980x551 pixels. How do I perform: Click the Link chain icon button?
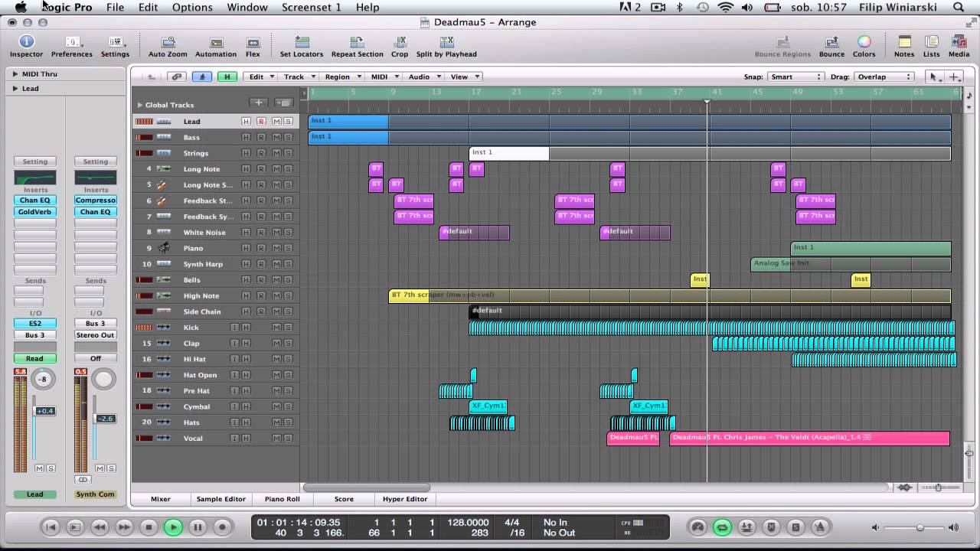[x=177, y=77]
